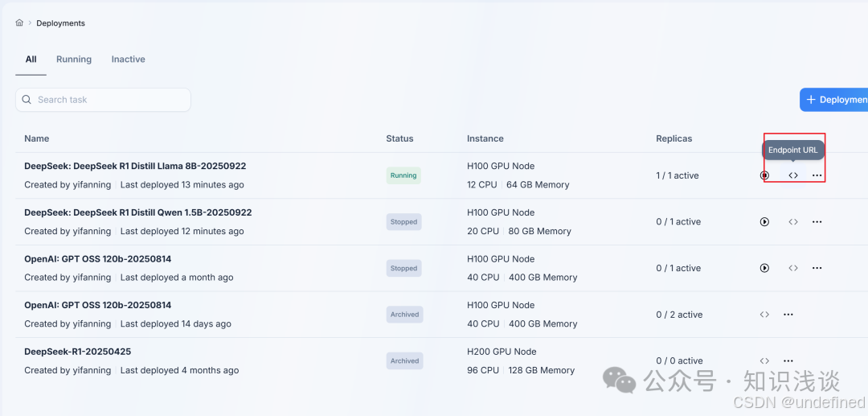This screenshot has width=868, height=416.
Task: Stop the DeepSeek R1 Distill Llama 8B deployment
Action: pyautogui.click(x=764, y=175)
